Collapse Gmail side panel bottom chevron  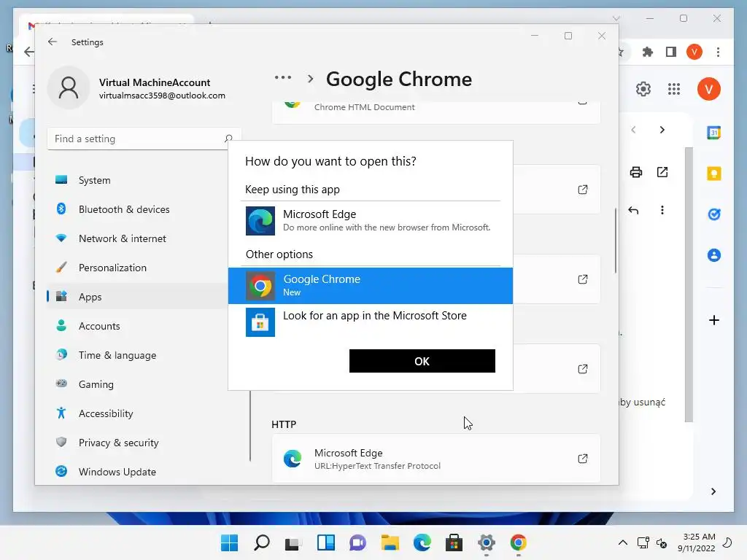pyautogui.click(x=713, y=491)
